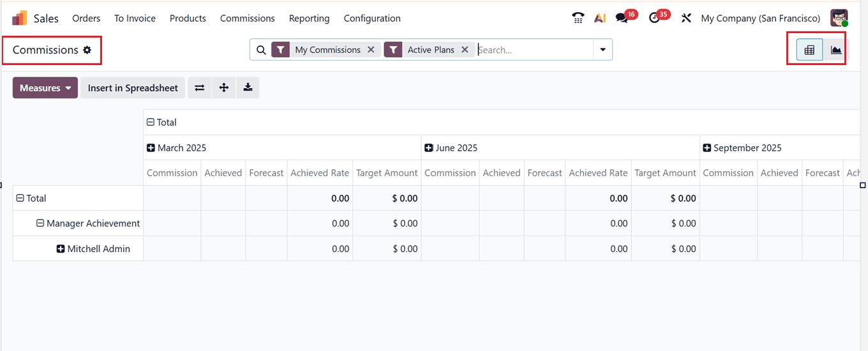Click the VoIP phone icon
This screenshot has width=868, height=351.
pyautogui.click(x=578, y=18)
